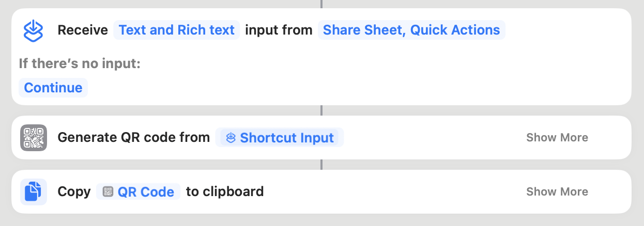Click the 'Receive' label text
The width and height of the screenshot is (644, 226).
coord(83,30)
